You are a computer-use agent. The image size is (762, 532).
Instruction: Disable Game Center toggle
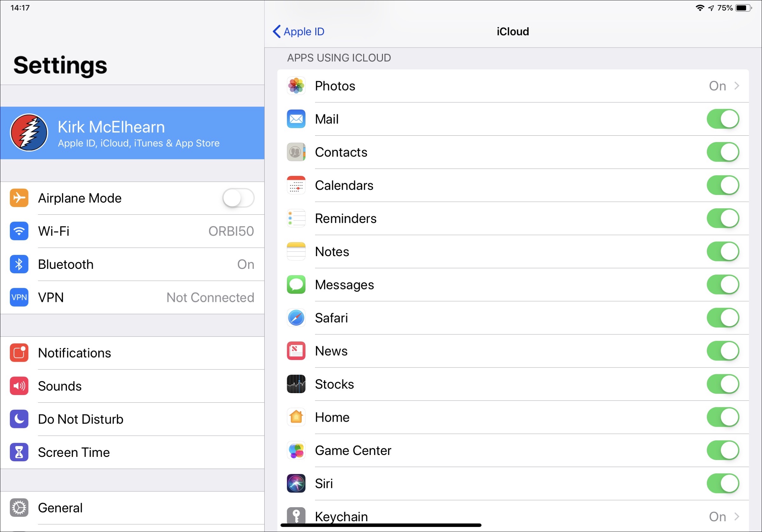[x=723, y=451]
